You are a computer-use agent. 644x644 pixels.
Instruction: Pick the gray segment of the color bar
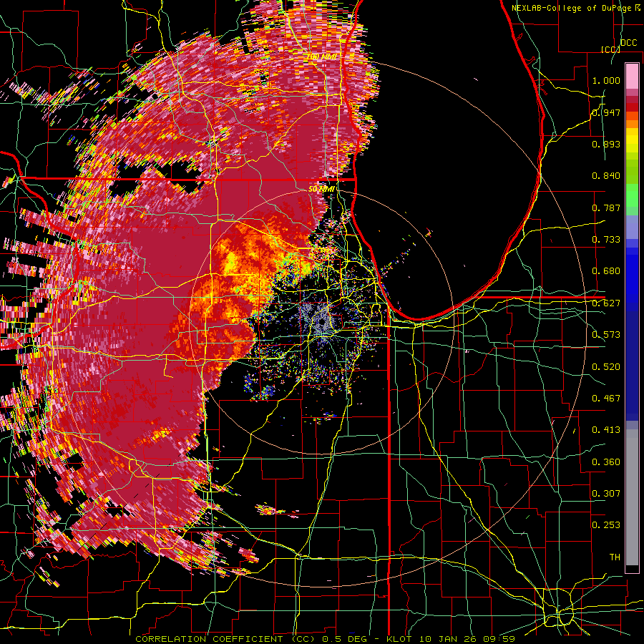pyautogui.click(x=632, y=498)
